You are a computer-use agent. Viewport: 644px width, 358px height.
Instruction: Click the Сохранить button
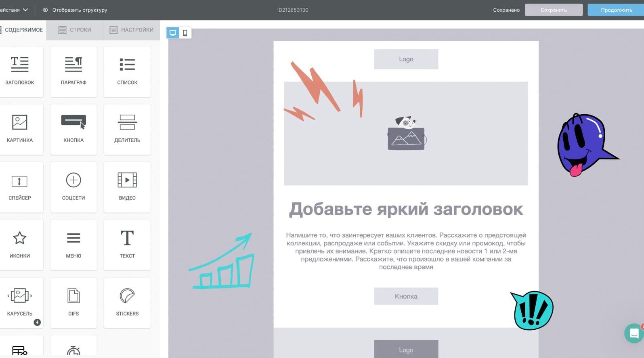(x=554, y=10)
